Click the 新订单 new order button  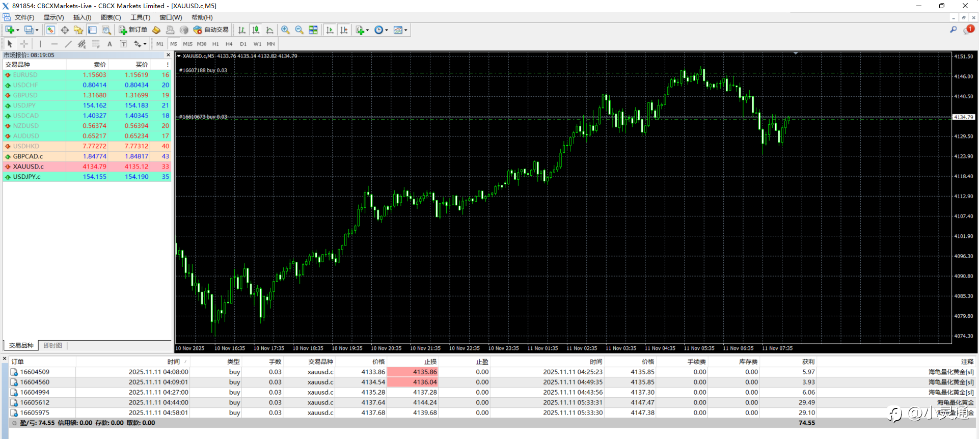point(133,30)
